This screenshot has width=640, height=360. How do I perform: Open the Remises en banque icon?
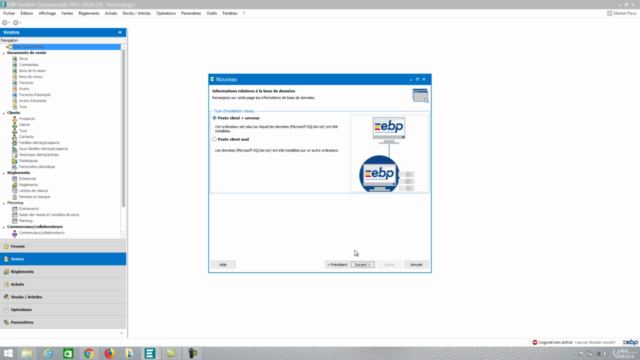(x=15, y=197)
